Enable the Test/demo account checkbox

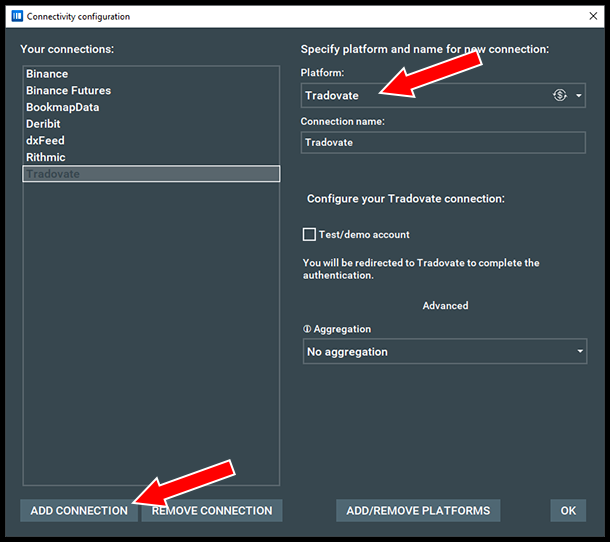point(309,235)
